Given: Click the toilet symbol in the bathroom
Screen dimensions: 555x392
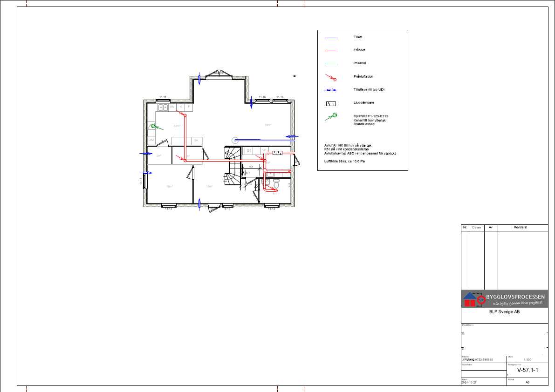Looking at the screenshot, I should pyautogui.click(x=276, y=183).
